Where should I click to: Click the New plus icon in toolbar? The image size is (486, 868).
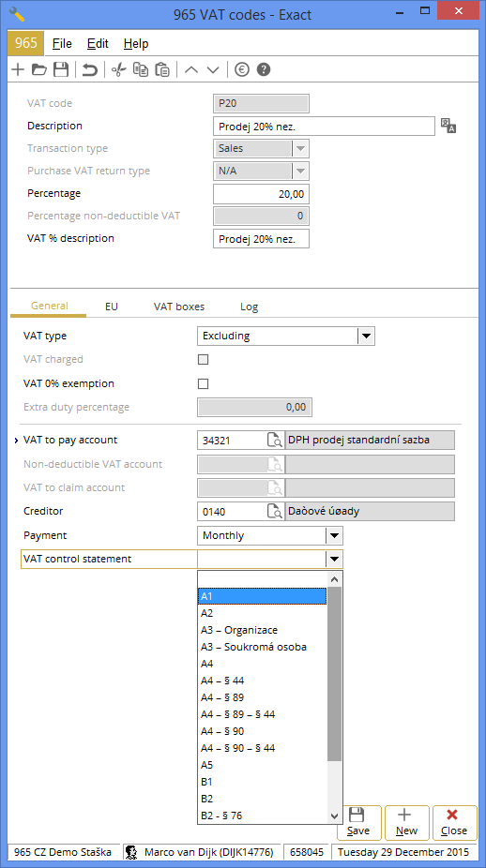point(18,69)
